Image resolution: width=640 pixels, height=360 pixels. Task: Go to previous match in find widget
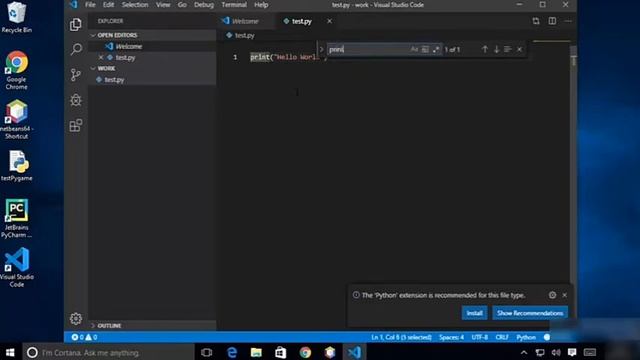pyautogui.click(x=484, y=49)
